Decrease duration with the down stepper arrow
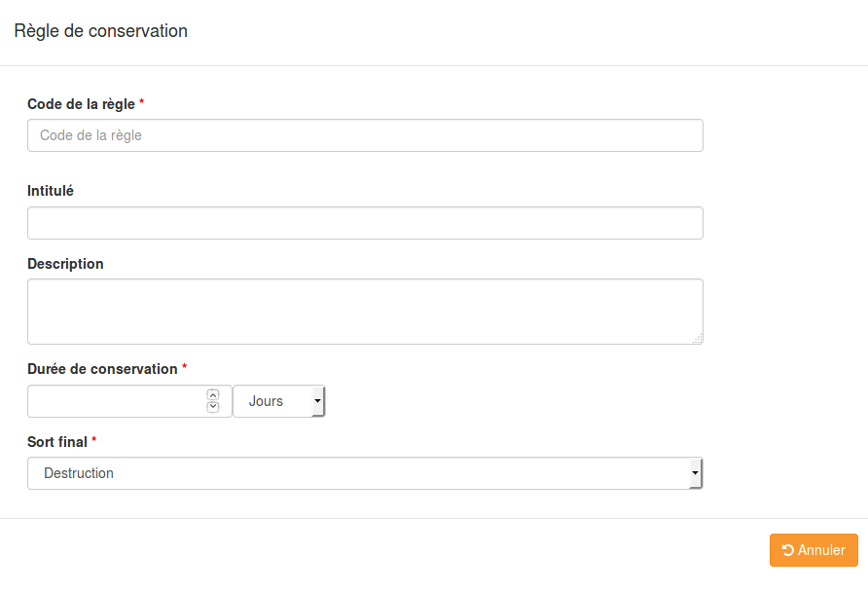Image resolution: width=868 pixels, height=593 pixels. [212, 407]
